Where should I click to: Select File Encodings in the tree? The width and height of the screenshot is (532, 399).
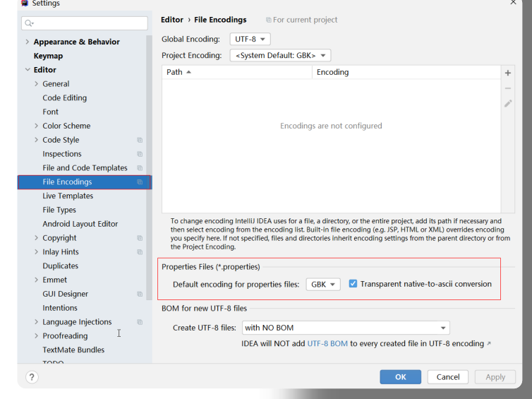pos(84,182)
